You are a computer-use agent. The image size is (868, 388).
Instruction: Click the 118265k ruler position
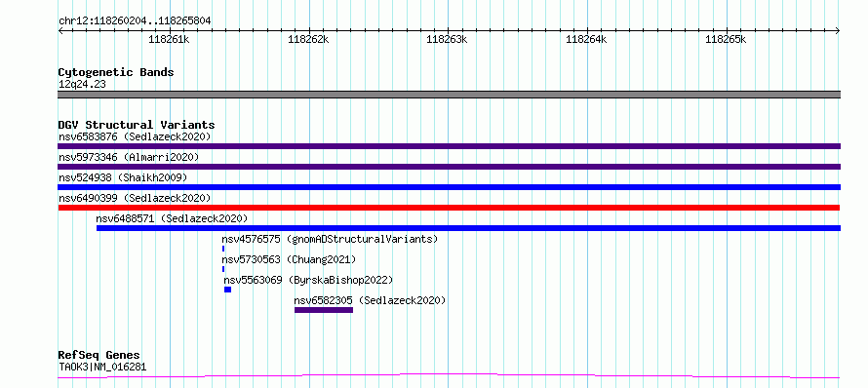click(726, 40)
